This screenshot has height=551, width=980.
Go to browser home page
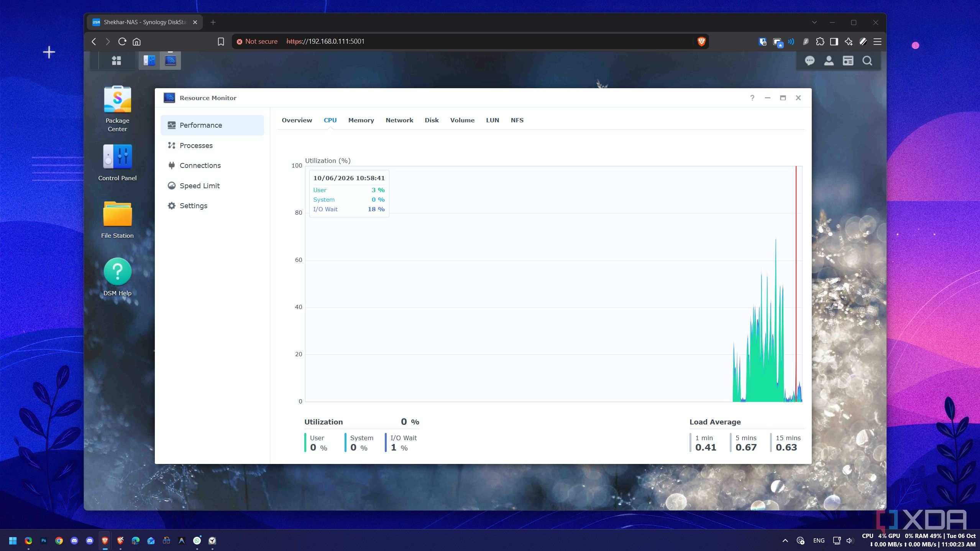pyautogui.click(x=137, y=41)
